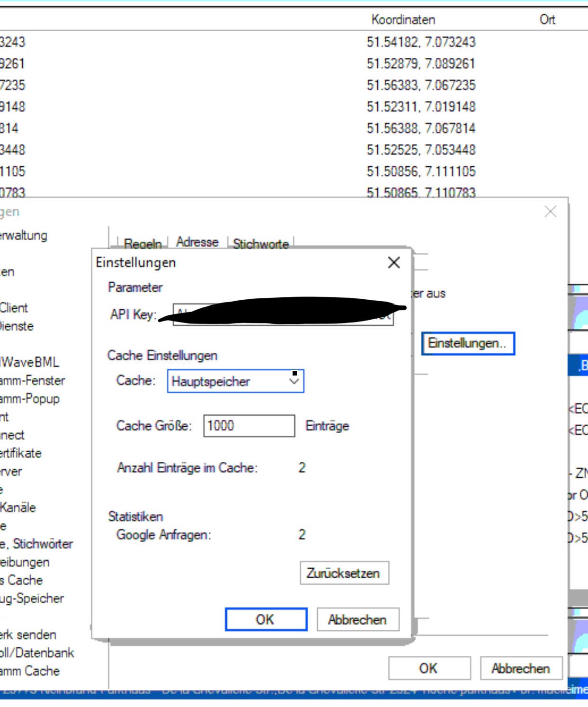Confirm the Einstellungen dialog with OK
This screenshot has height=707, width=588.
click(x=266, y=619)
